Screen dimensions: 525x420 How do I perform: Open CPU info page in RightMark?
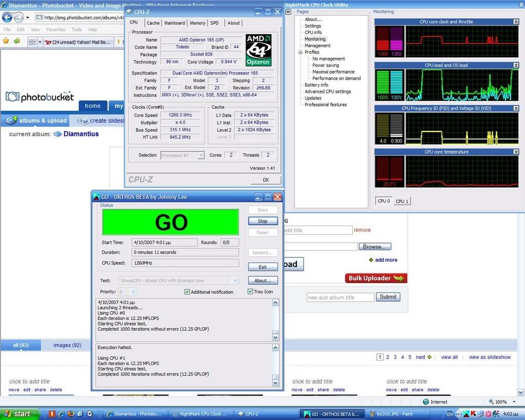[313, 32]
